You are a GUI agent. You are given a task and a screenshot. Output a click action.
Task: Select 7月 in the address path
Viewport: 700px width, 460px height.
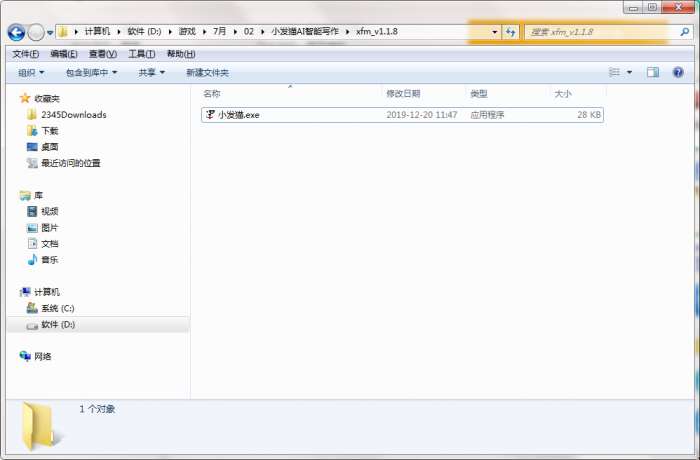coord(219,32)
